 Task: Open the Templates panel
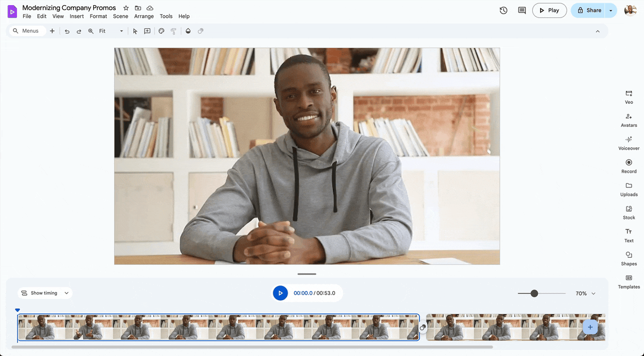click(628, 282)
